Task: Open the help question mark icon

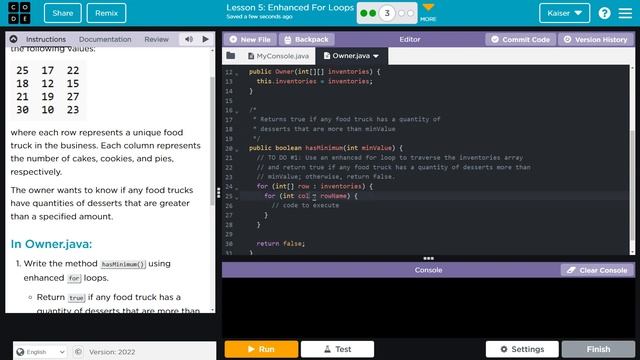Action: click(604, 13)
